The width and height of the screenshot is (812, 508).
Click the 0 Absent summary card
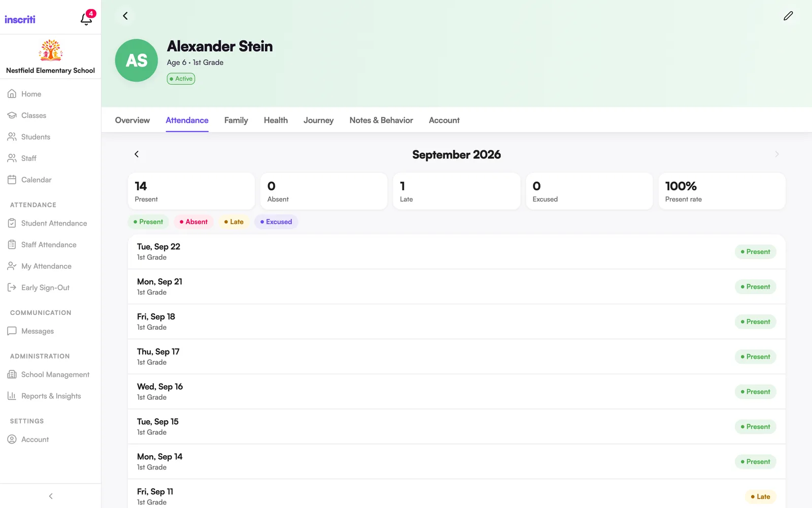pyautogui.click(x=324, y=191)
